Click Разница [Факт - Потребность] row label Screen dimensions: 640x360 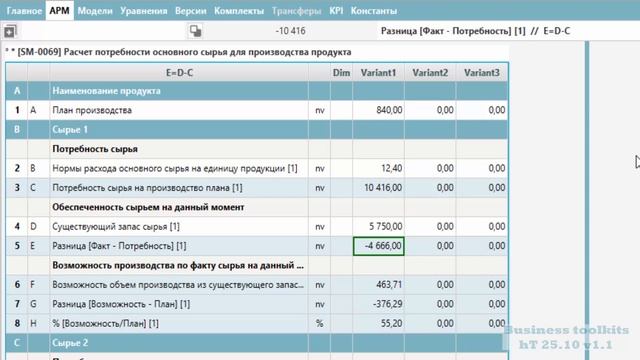(119, 246)
